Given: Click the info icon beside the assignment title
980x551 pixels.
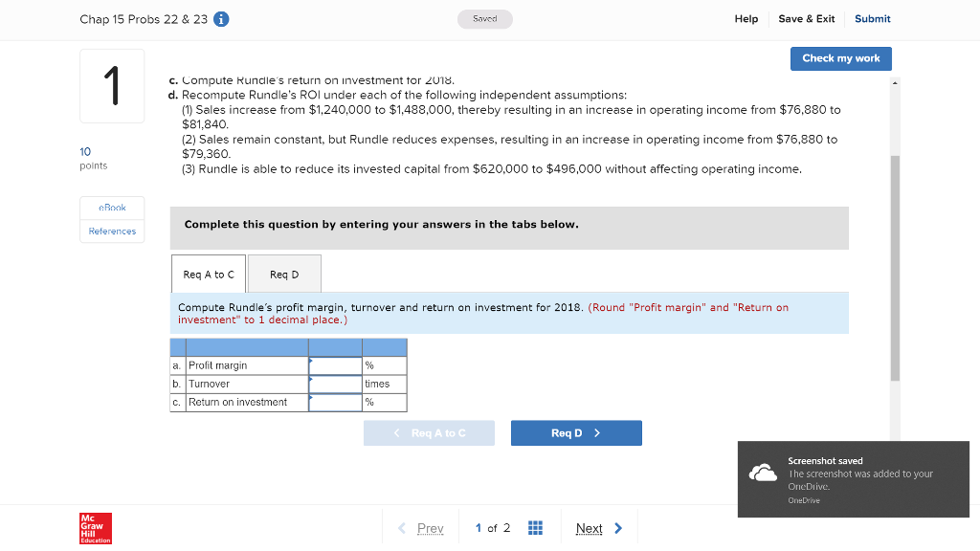Looking at the screenshot, I should click(221, 19).
